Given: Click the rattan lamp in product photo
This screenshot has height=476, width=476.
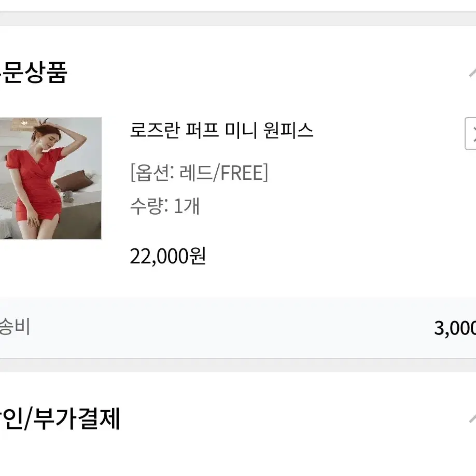Looking at the screenshot, I should 24,124.
